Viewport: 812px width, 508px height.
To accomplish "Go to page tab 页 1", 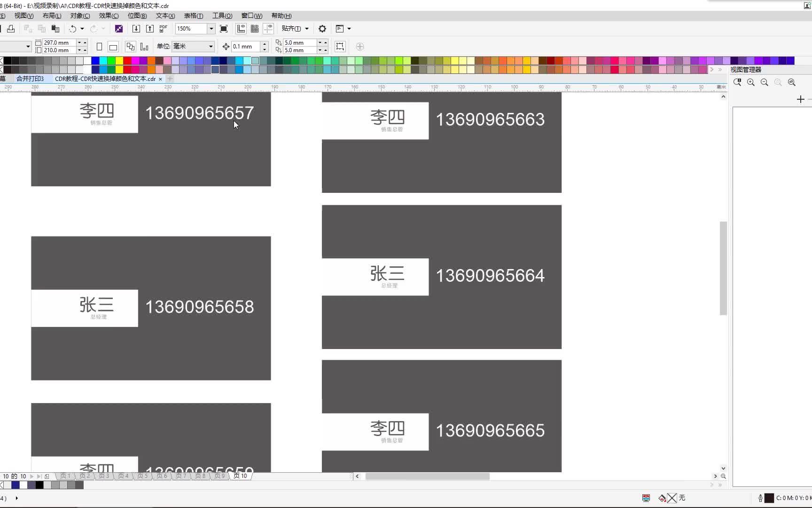I will point(65,476).
